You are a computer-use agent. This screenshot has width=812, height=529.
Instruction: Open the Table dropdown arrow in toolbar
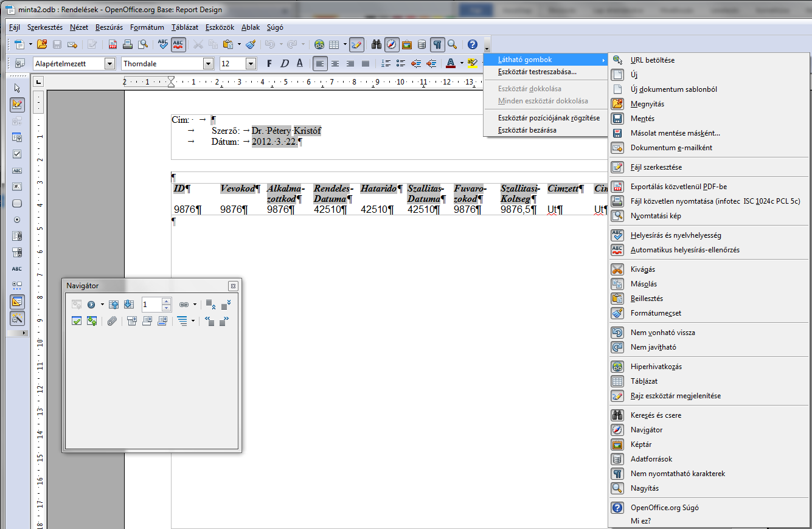[345, 44]
